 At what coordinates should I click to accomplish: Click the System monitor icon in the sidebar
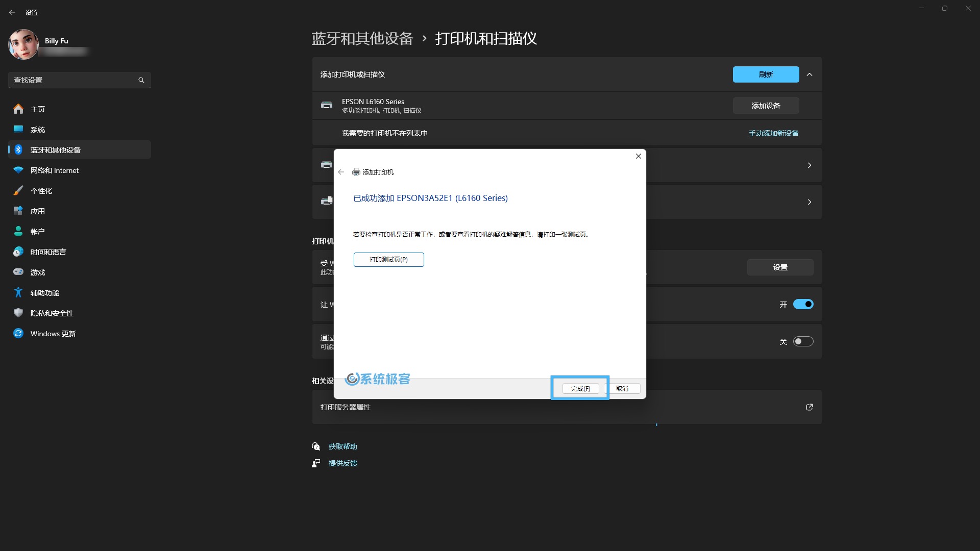(18, 129)
